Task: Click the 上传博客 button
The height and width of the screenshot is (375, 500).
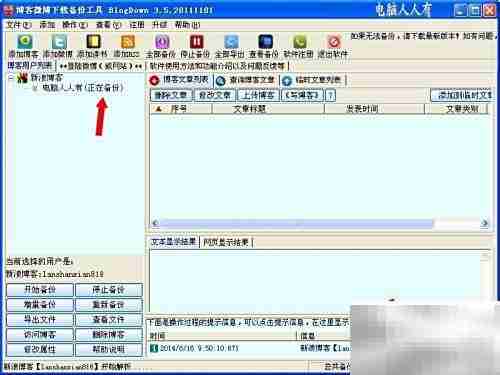Action: (x=258, y=95)
